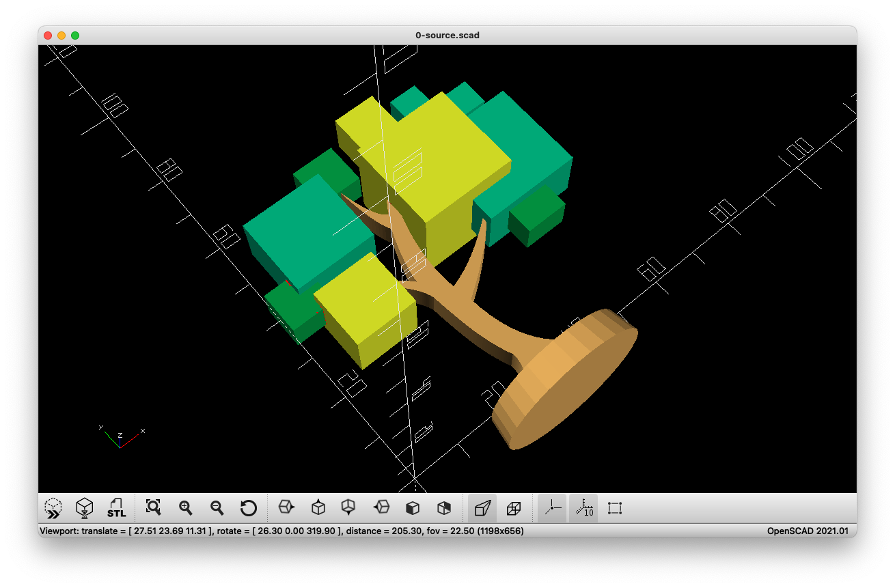Zoom in on the 3D view
This screenshot has height=588, width=895.
(x=185, y=507)
